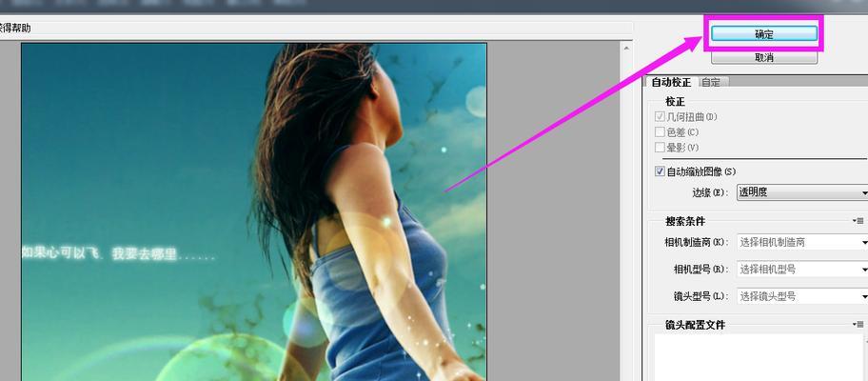The width and height of the screenshot is (868, 381).
Task: Open the 相机型号 camera model dropdown
Action: pyautogui.click(x=802, y=270)
